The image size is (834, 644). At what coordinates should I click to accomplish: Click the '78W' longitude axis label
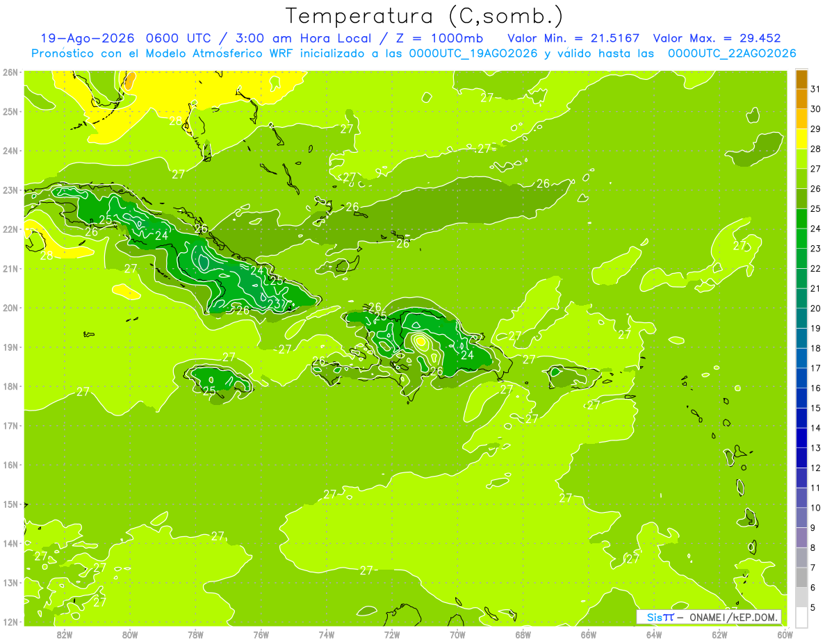[195, 634]
